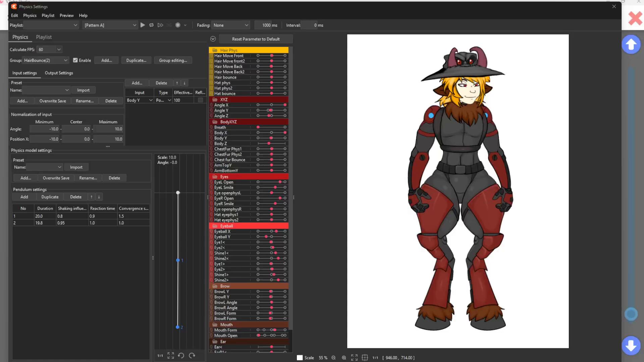Zoom in the model view

coord(344,358)
